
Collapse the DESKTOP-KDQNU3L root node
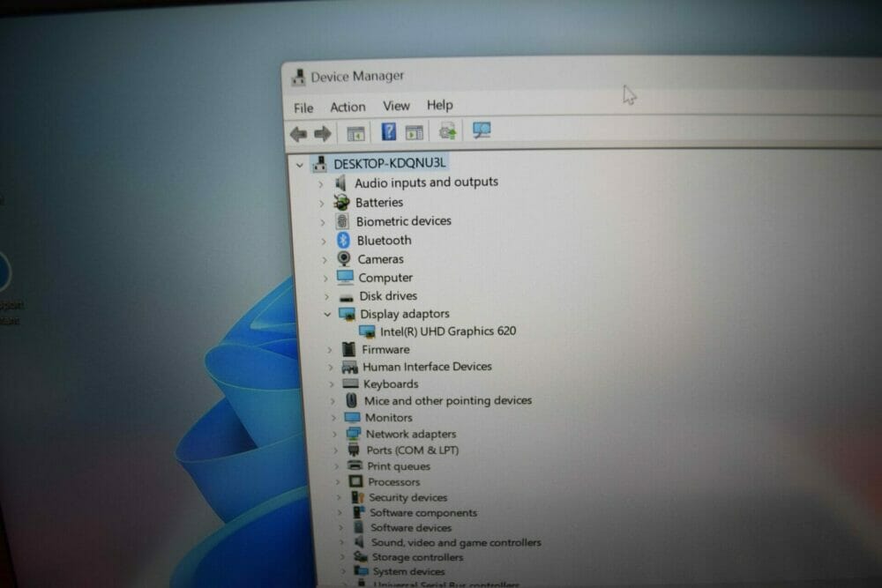300,165
